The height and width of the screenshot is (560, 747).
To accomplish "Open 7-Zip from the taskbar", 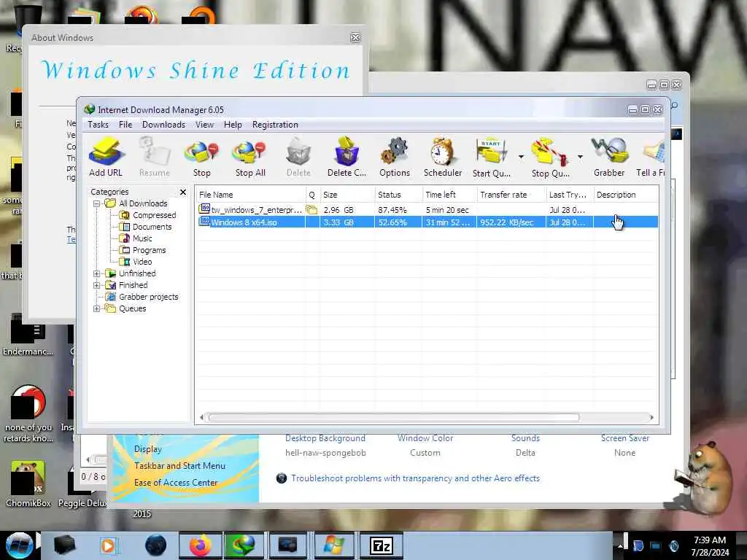I will [x=382, y=545].
